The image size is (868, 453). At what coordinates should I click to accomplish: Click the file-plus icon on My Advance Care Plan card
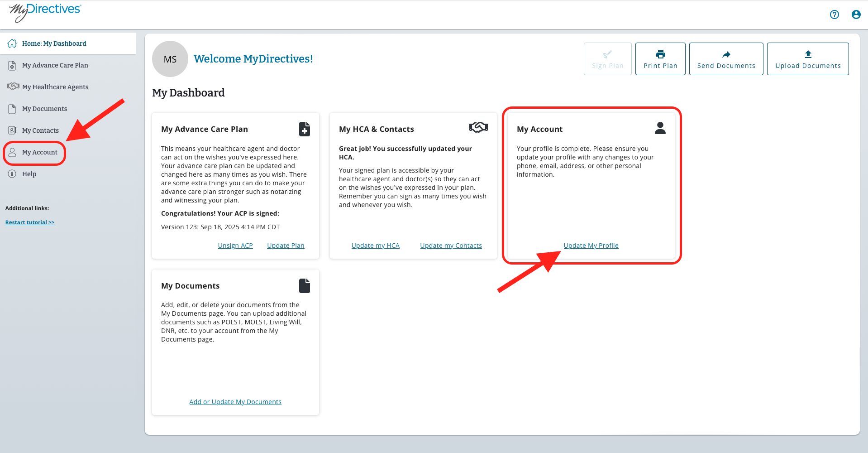[305, 129]
